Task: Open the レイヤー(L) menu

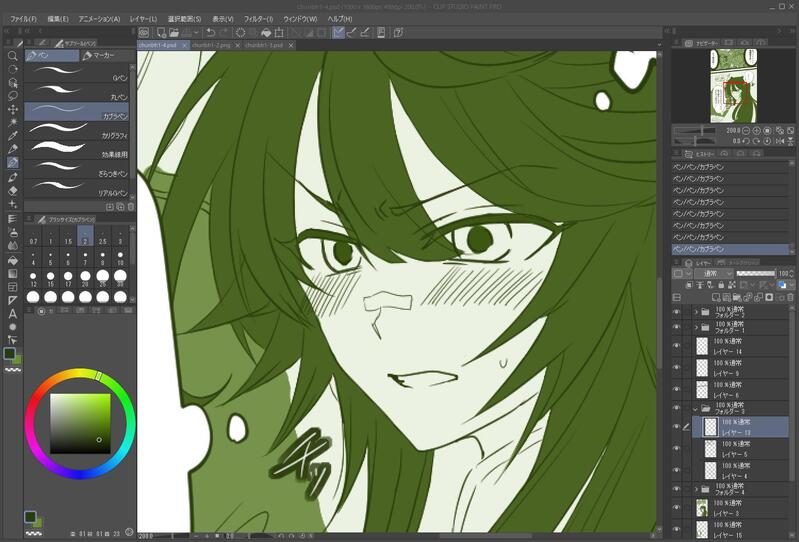Action: [x=143, y=19]
